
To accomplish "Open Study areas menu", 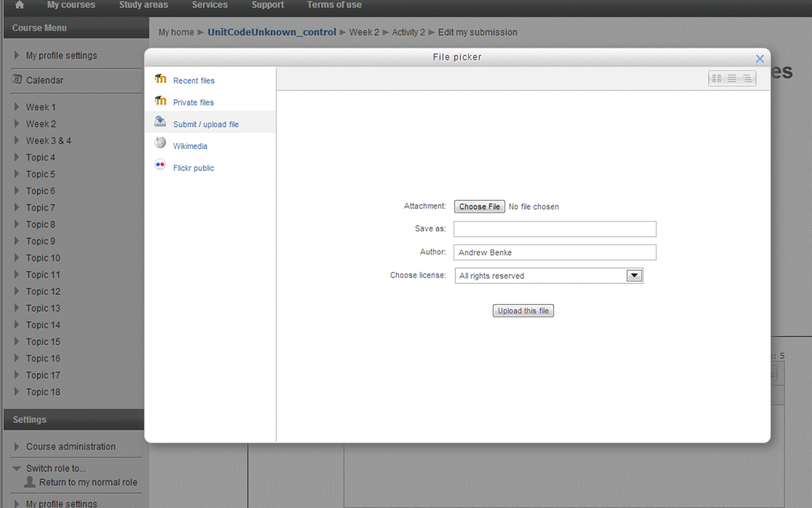I will 143,5.
